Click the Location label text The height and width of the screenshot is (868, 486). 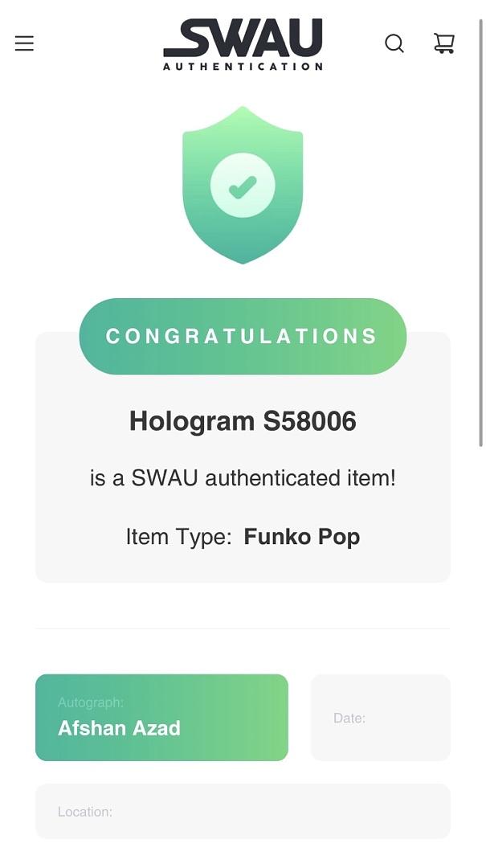[x=84, y=812]
